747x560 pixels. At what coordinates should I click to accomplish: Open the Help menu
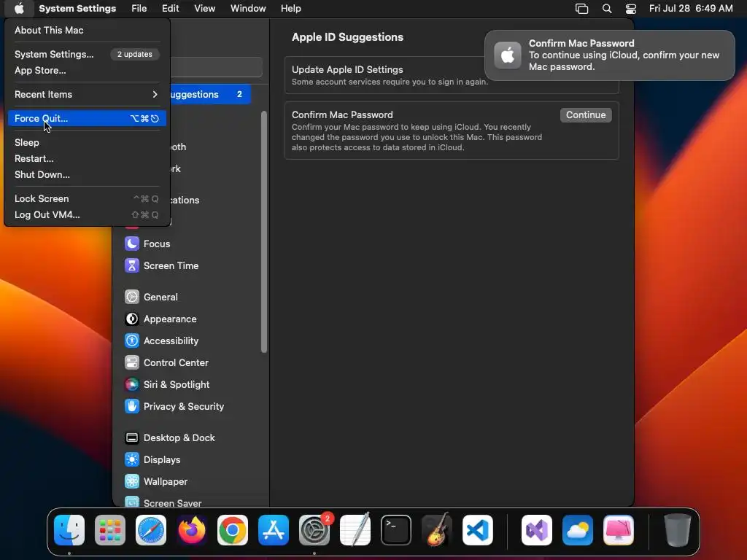[x=290, y=9]
